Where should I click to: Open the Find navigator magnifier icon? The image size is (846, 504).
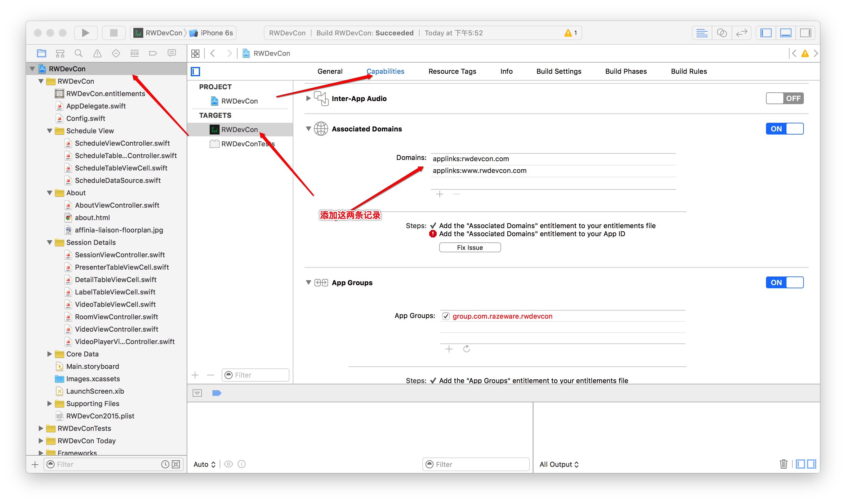click(x=78, y=53)
